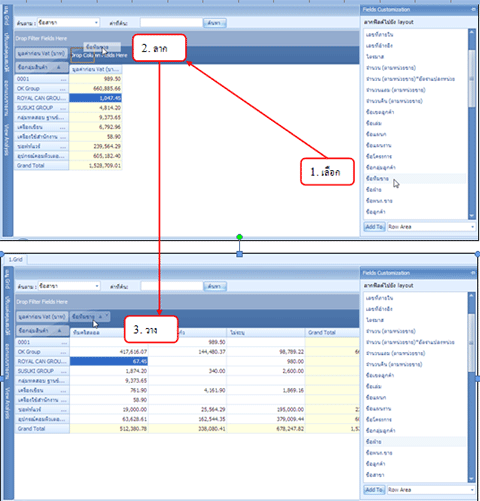This screenshot has width=480, height=501.
Task: Click the up arrow of the lower field list scrollbar
Action: [x=472, y=296]
